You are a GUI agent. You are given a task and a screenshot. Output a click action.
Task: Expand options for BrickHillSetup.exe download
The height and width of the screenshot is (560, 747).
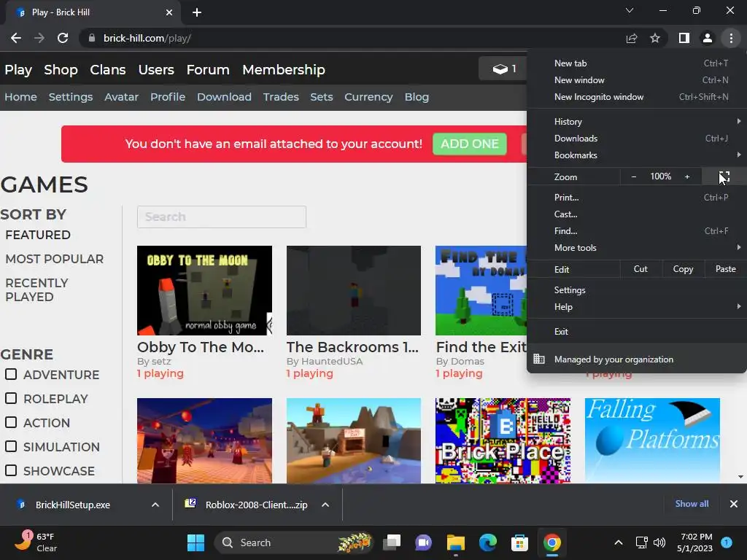[155, 505]
